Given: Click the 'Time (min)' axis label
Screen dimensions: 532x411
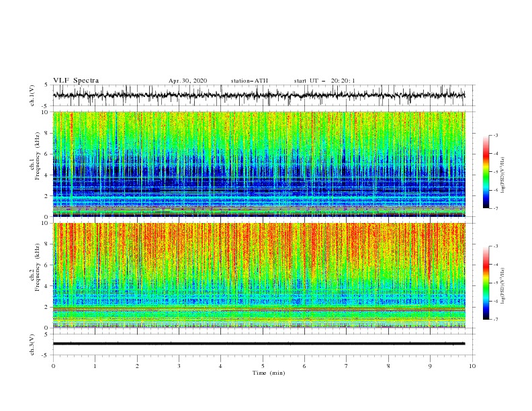Looking at the screenshot, I should [x=269, y=373].
